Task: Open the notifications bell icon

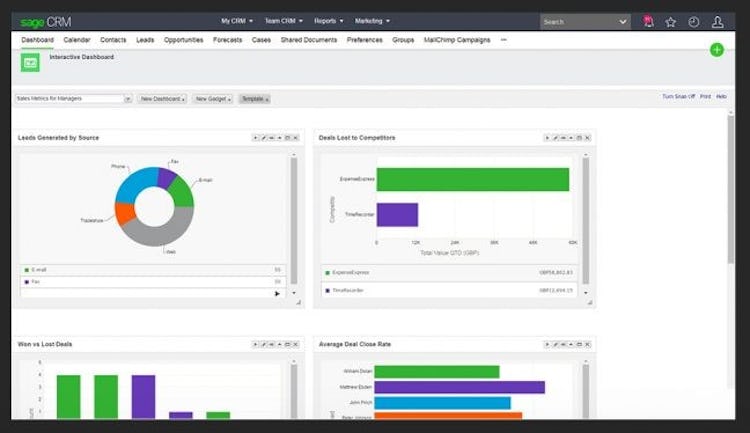Action: click(x=648, y=22)
